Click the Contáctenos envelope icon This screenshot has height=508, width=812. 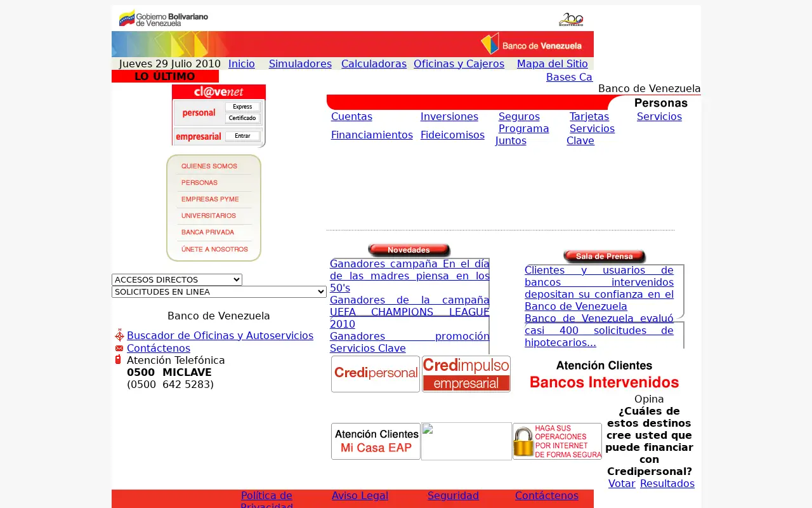119,348
